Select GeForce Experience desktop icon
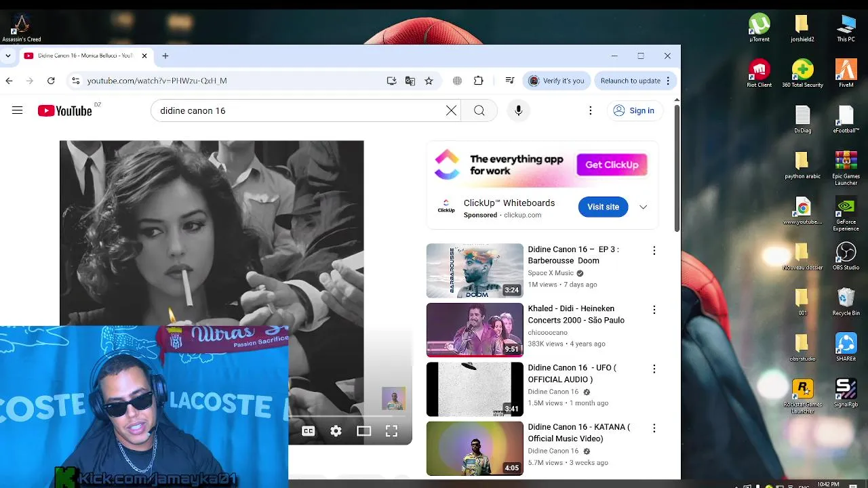868x488 pixels. coord(846,214)
